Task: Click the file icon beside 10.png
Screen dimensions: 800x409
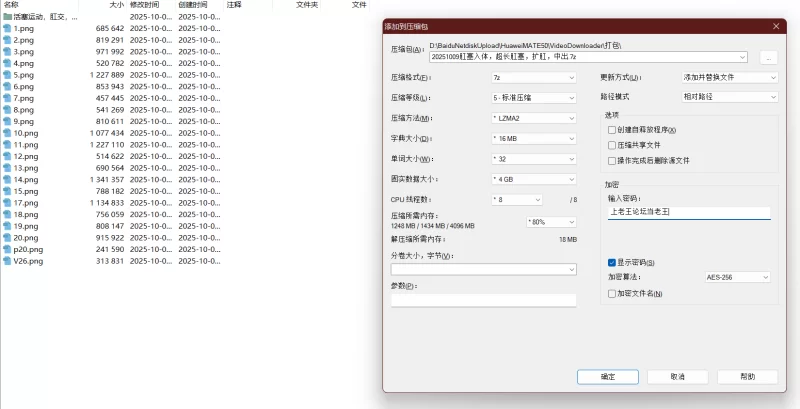Action: (x=7, y=133)
